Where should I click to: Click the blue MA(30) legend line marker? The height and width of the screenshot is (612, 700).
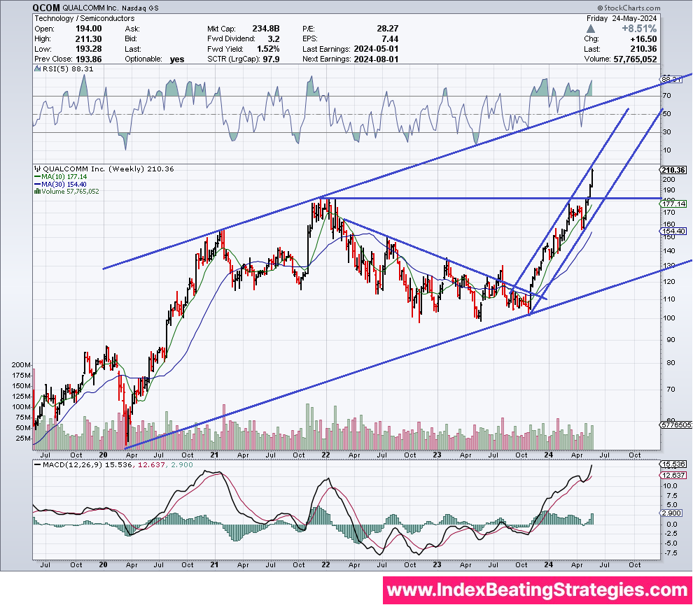tap(38, 185)
